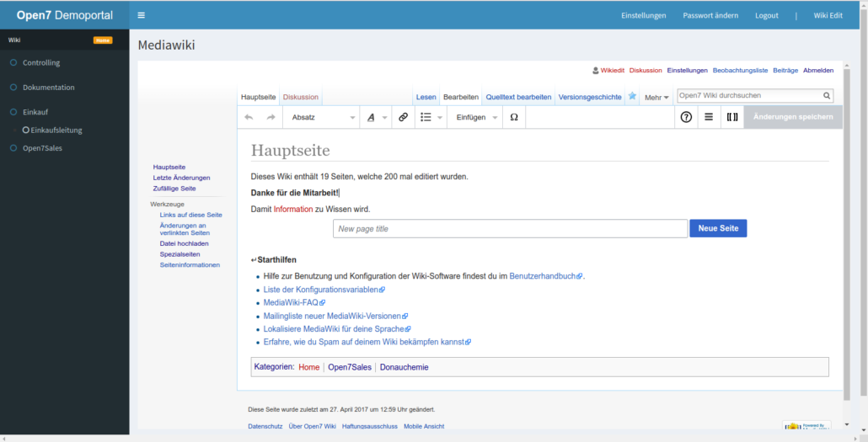Viewport: 868px width, 442px height.
Task: Open the Versionsgeschichte tab
Action: (x=590, y=97)
